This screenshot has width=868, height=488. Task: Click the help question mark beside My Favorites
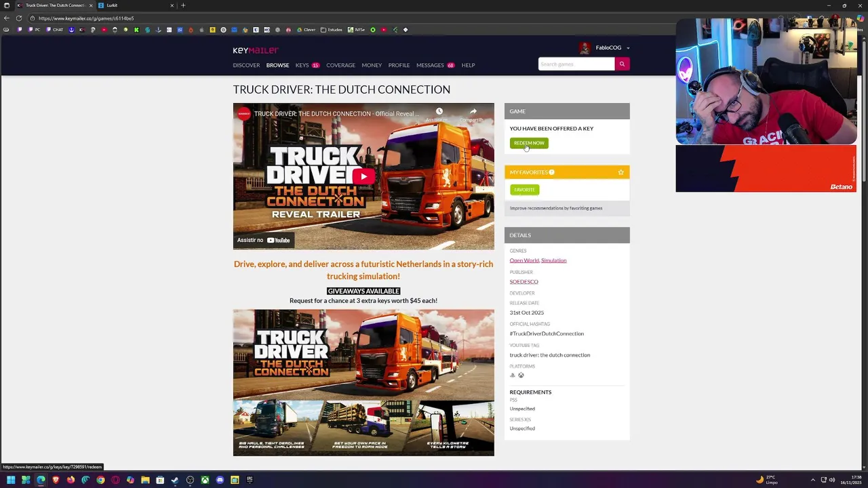[x=551, y=172]
